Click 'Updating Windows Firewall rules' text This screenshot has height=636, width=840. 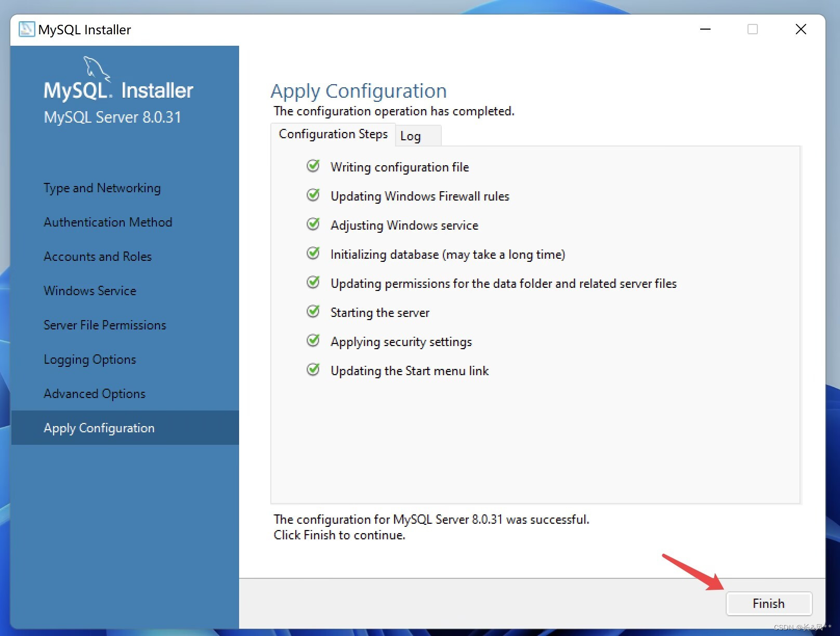[x=420, y=196]
